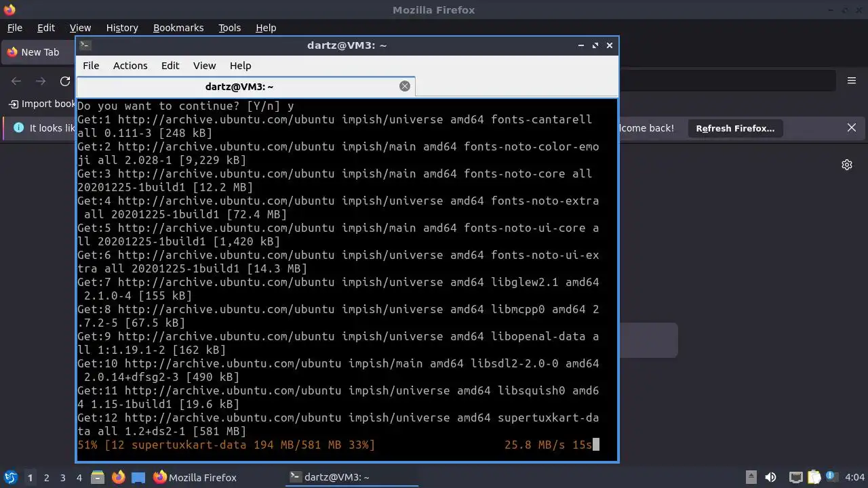Open the Lubuntu start menu

coord(10,477)
